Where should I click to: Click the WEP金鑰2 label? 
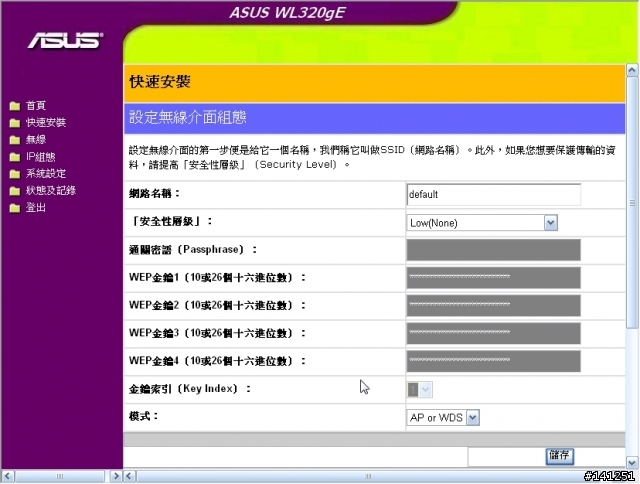[217, 305]
